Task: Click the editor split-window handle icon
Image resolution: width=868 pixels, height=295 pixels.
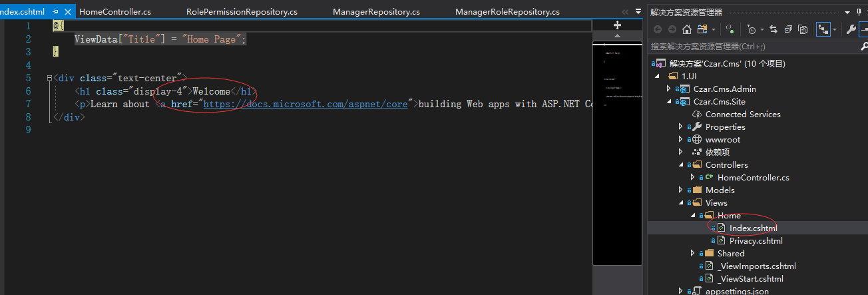Action: (x=617, y=25)
